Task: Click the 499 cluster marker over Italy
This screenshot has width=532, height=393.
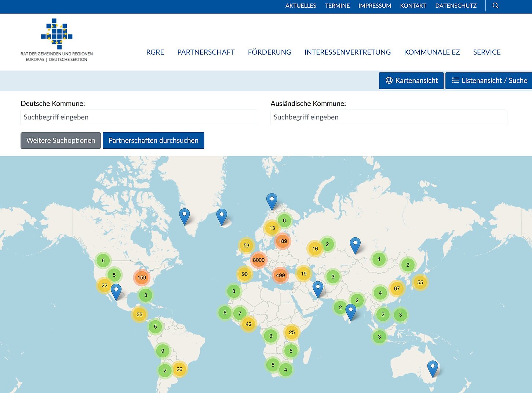Action: pyautogui.click(x=281, y=275)
